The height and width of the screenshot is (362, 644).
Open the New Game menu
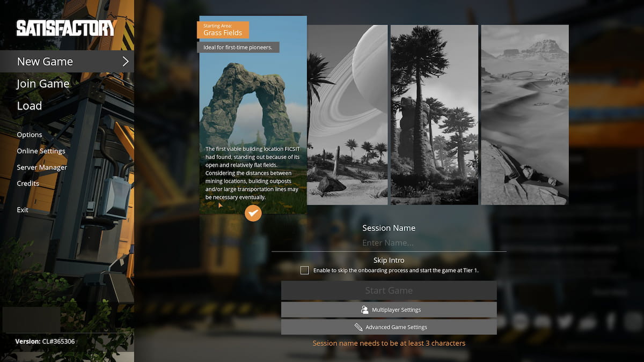click(x=67, y=62)
